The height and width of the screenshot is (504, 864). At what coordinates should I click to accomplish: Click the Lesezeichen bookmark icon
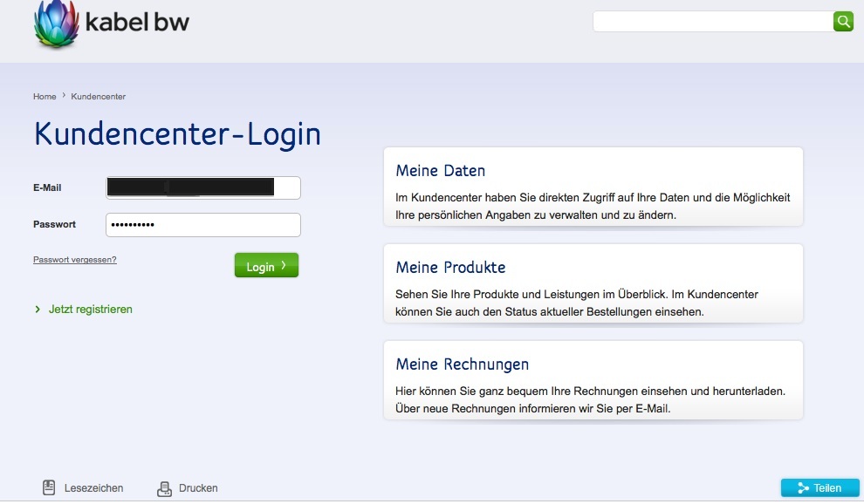50,488
